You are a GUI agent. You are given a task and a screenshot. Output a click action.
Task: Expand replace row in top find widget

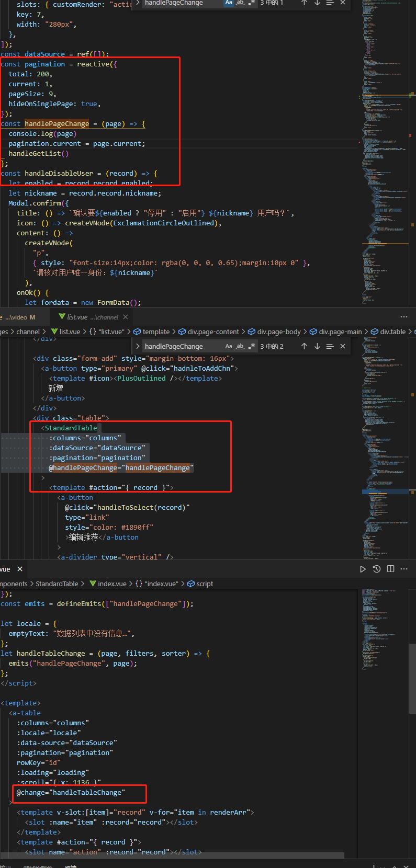click(x=137, y=3)
